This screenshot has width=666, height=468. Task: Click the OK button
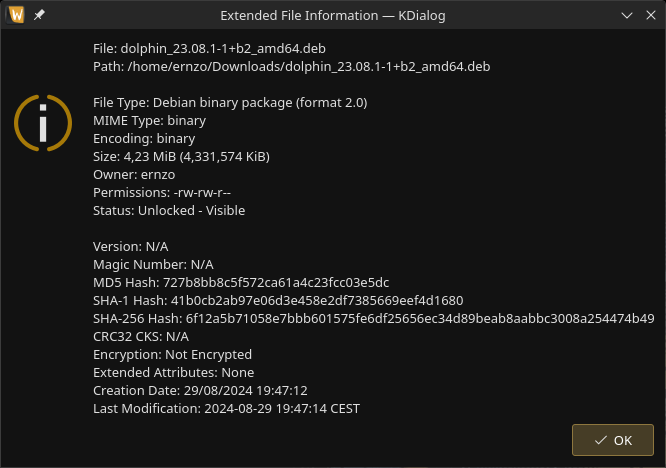point(612,440)
